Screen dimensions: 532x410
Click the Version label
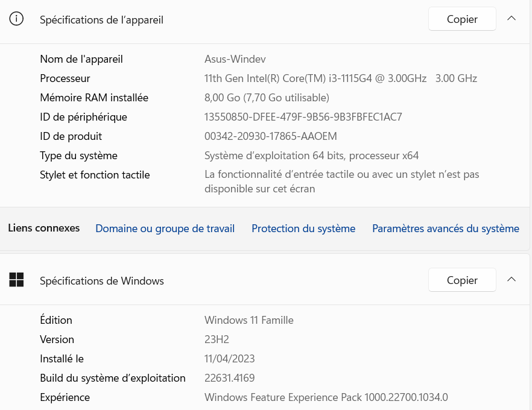click(x=57, y=339)
